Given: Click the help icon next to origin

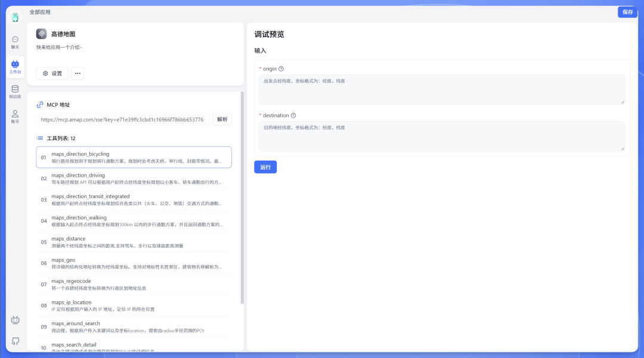Looking at the screenshot, I should click(x=281, y=69).
